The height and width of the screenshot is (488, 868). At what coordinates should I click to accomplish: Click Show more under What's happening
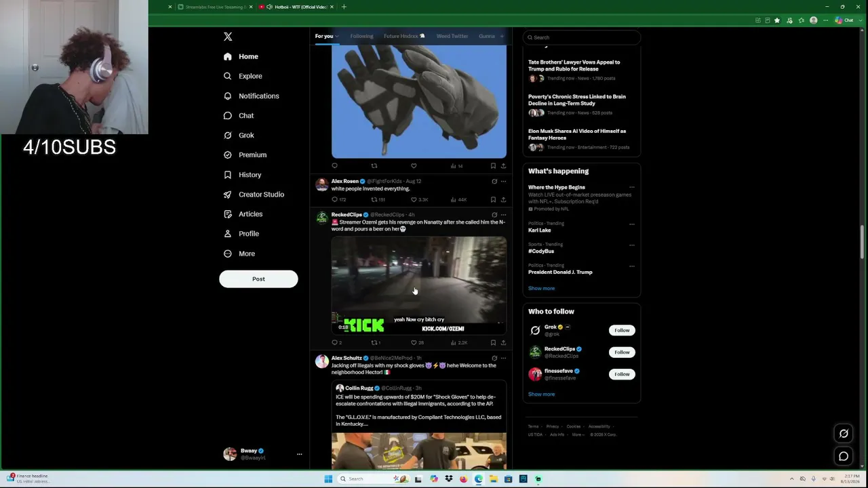click(x=541, y=288)
